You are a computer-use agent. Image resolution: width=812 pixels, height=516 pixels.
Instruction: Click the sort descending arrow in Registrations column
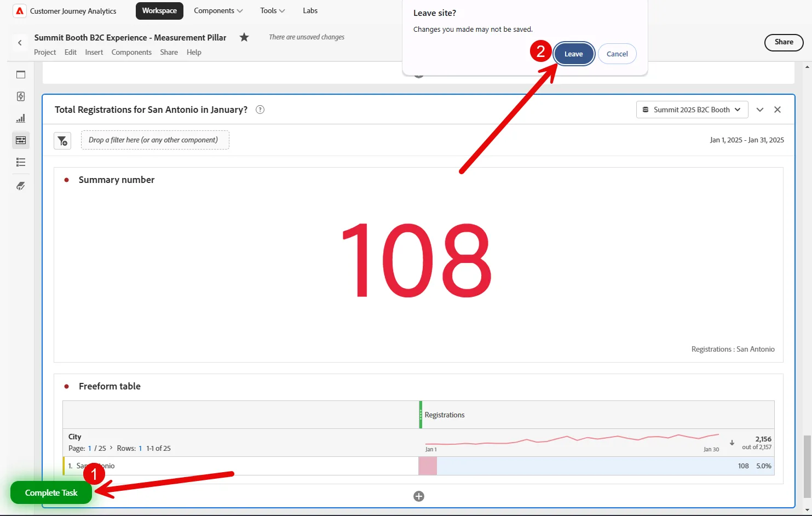[x=732, y=443]
